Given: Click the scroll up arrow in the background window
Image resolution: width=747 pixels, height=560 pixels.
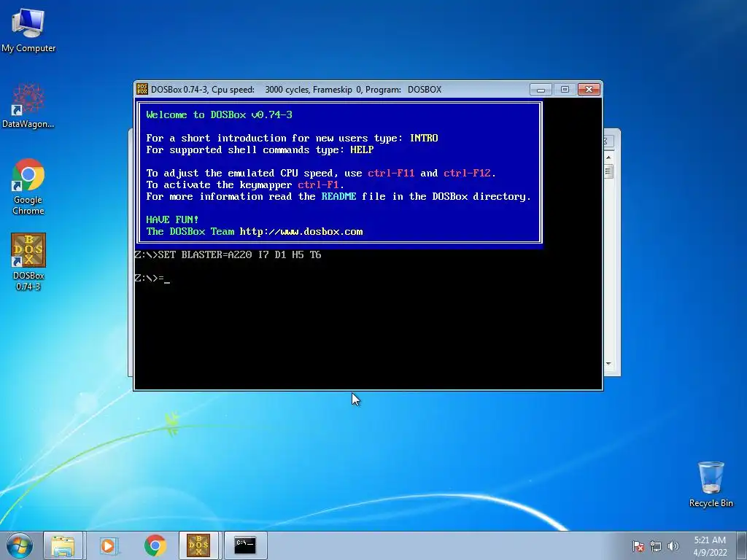Looking at the screenshot, I should point(608,157).
